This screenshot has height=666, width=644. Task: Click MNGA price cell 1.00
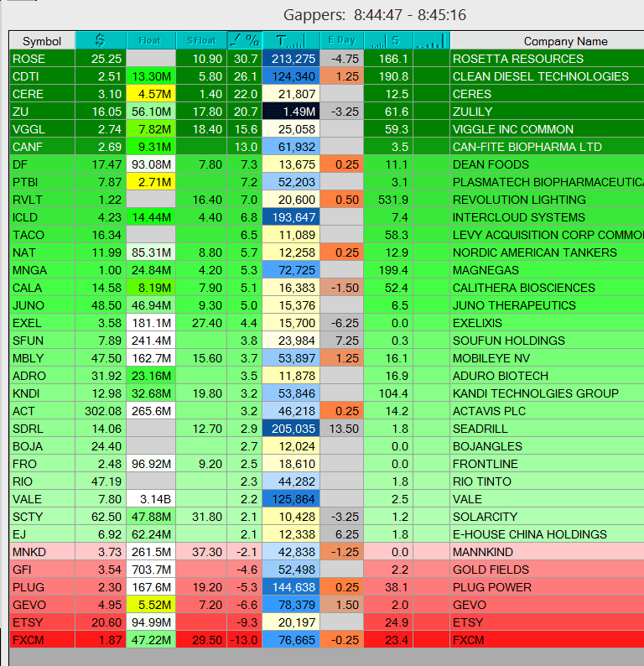[x=101, y=270]
